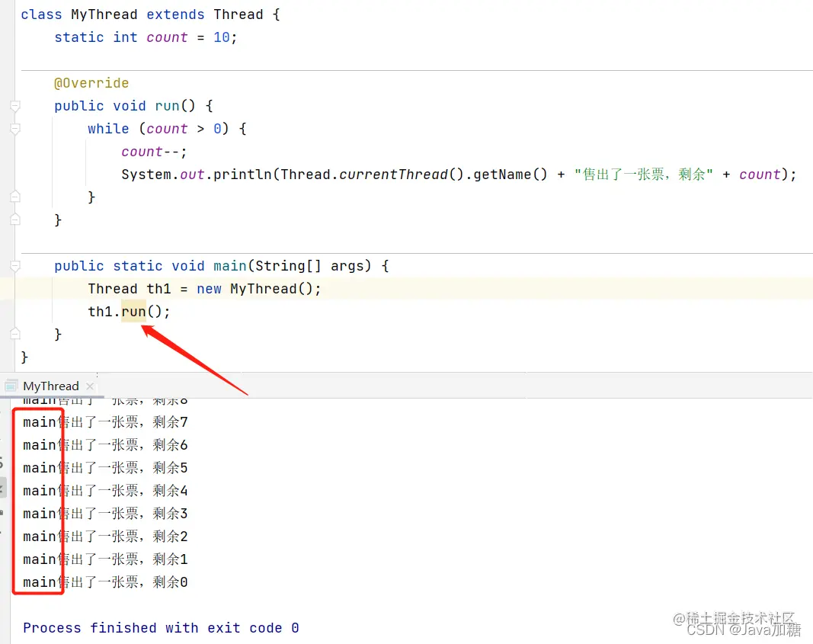Click the 'count--;' statement

[x=154, y=152]
